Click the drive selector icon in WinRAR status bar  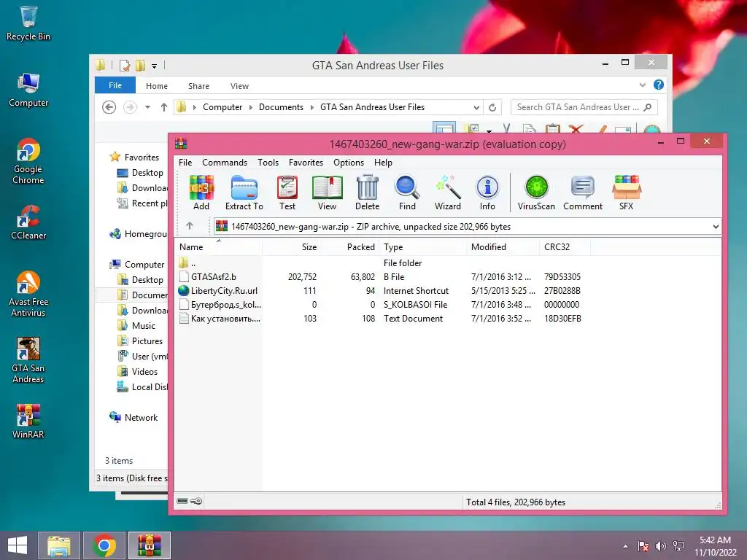click(x=182, y=501)
